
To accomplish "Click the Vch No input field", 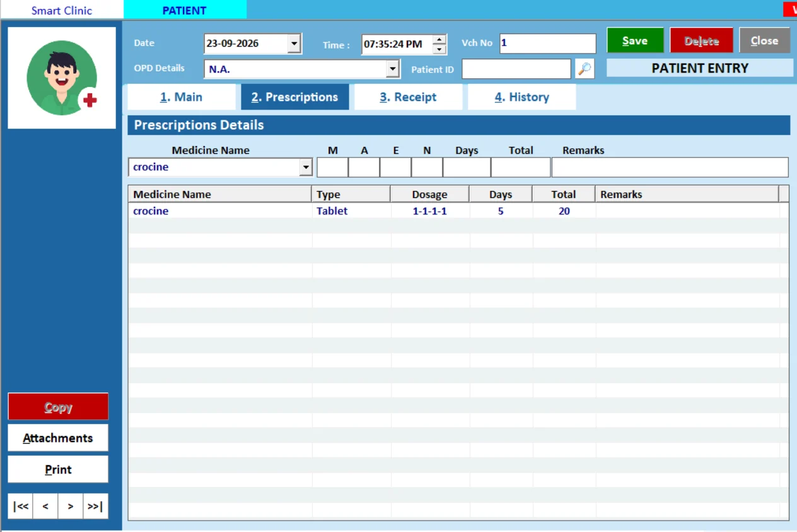I will (x=547, y=43).
